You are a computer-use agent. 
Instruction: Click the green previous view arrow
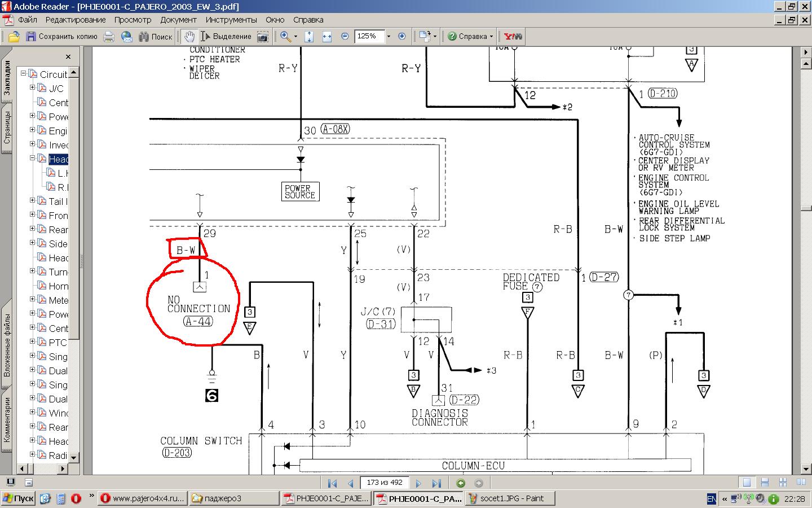click(461, 483)
